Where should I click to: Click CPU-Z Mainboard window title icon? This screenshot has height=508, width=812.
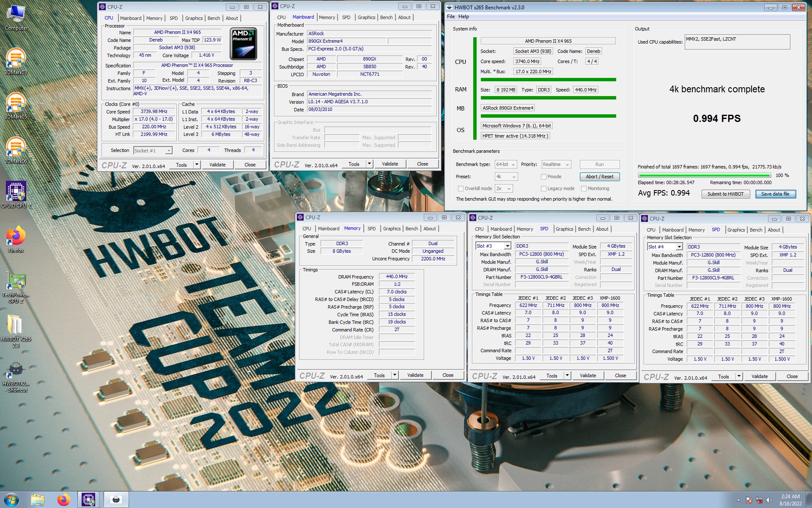pyautogui.click(x=275, y=6)
